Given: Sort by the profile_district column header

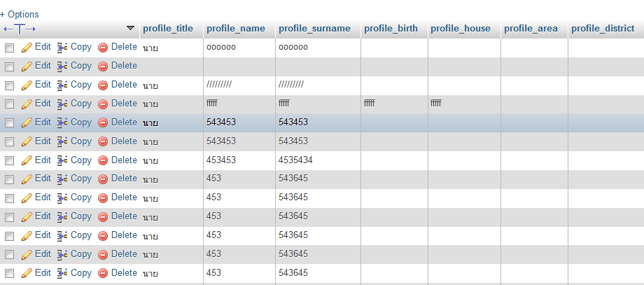Looking at the screenshot, I should [603, 29].
